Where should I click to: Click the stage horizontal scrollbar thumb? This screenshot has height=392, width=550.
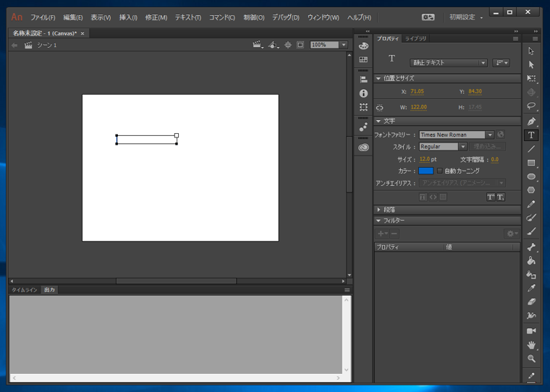coord(176,281)
